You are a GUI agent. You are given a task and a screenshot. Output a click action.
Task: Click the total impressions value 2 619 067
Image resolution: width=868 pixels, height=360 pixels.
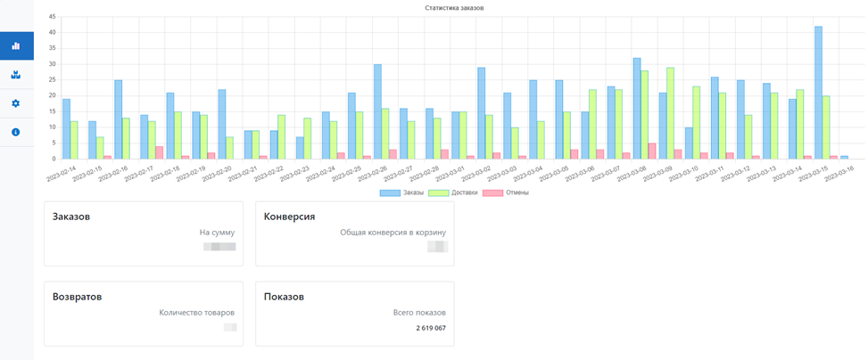tap(430, 329)
